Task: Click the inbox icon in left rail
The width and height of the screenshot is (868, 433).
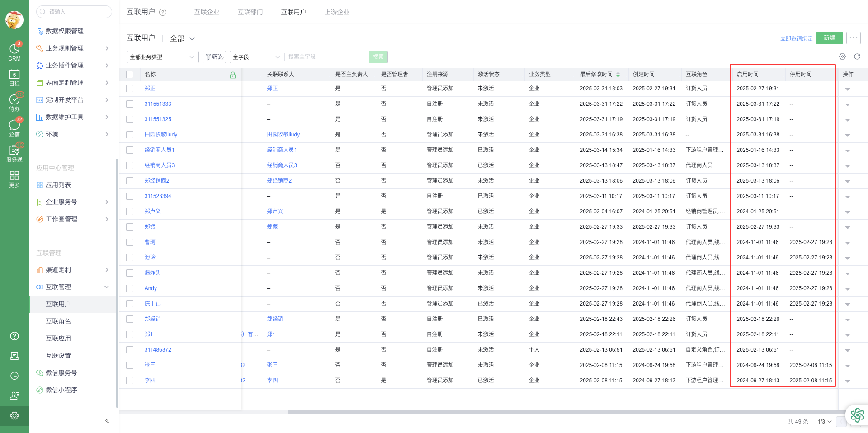Action: tap(14, 356)
